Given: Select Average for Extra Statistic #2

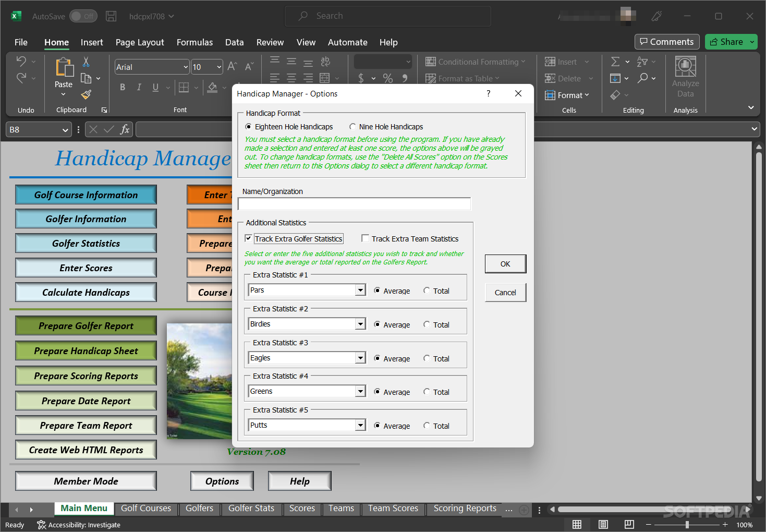Looking at the screenshot, I should click(377, 324).
